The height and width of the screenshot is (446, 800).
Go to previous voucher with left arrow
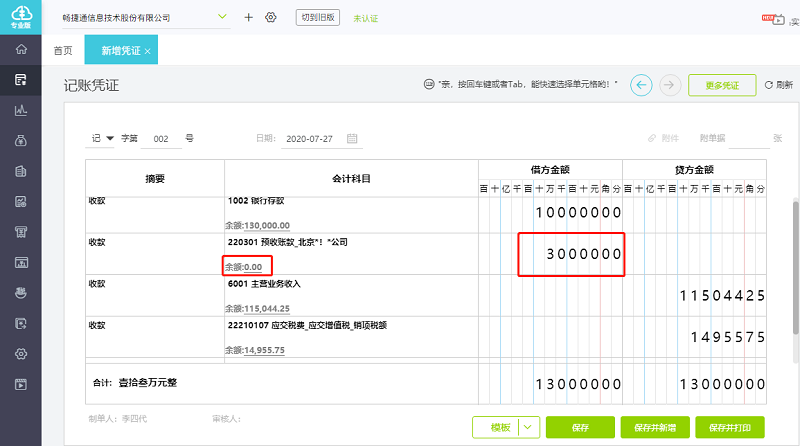[x=641, y=85]
